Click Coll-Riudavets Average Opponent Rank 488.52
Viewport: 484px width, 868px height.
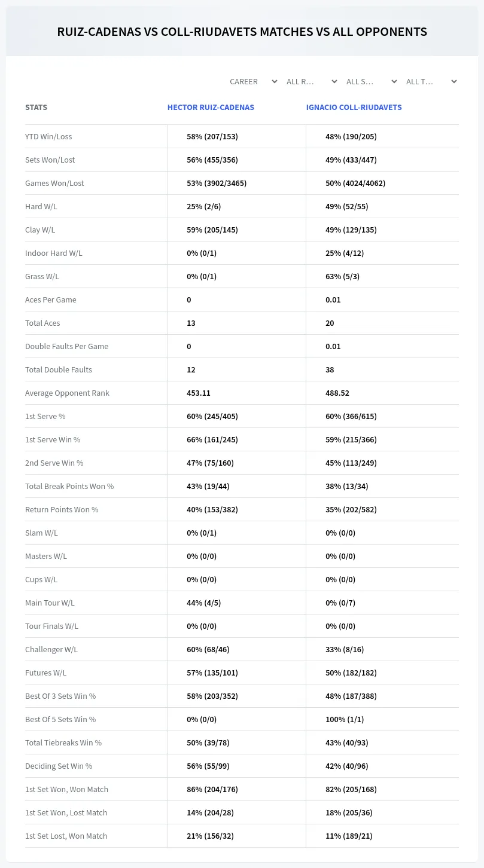[x=337, y=393]
